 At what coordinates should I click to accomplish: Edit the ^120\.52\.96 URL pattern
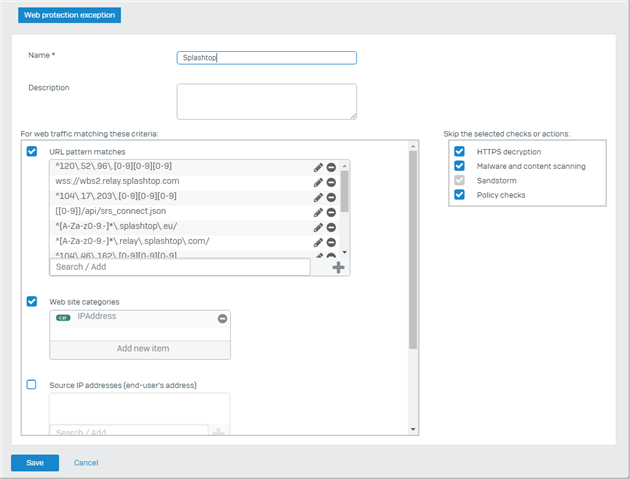[x=318, y=168]
